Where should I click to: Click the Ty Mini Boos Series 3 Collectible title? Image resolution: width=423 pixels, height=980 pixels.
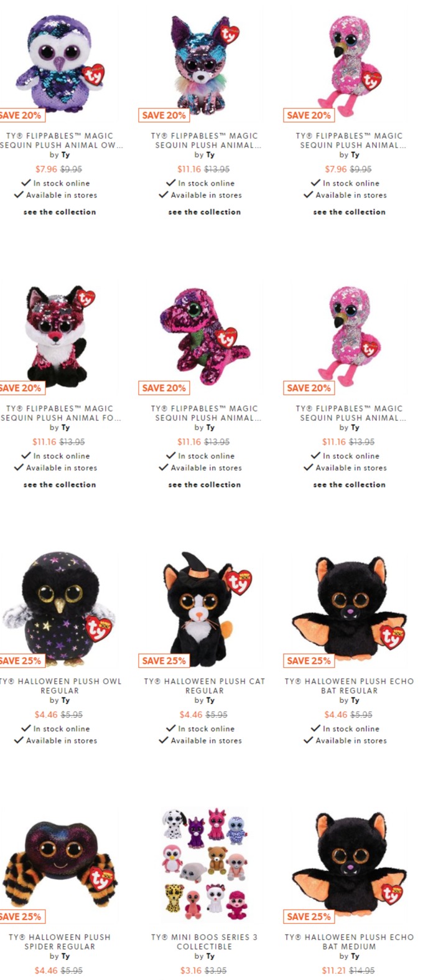click(x=204, y=941)
